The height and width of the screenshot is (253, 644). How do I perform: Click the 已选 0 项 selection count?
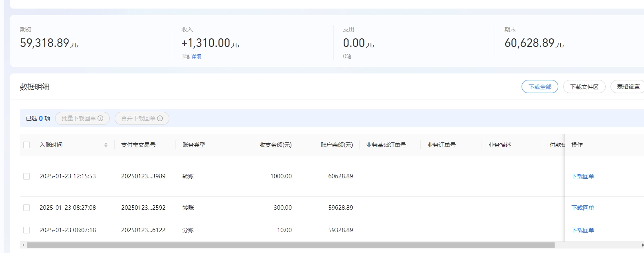[38, 118]
